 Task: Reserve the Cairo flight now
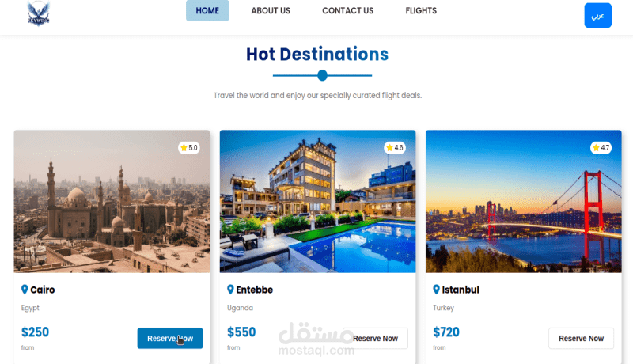(x=170, y=338)
